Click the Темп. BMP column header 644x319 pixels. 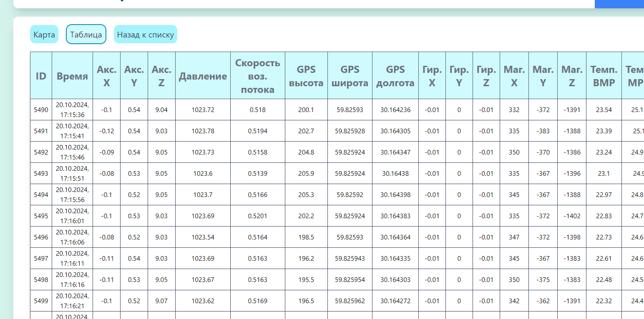pyautogui.click(x=604, y=76)
